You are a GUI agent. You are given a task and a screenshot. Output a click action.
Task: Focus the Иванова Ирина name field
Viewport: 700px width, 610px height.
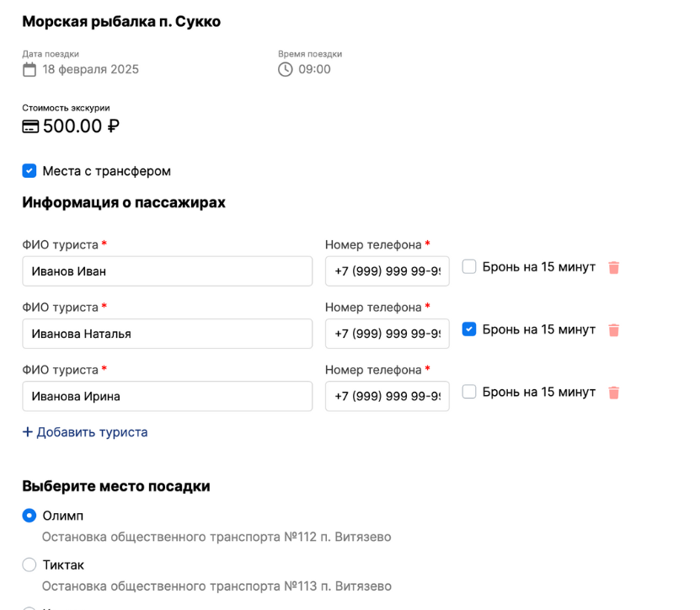click(x=167, y=396)
